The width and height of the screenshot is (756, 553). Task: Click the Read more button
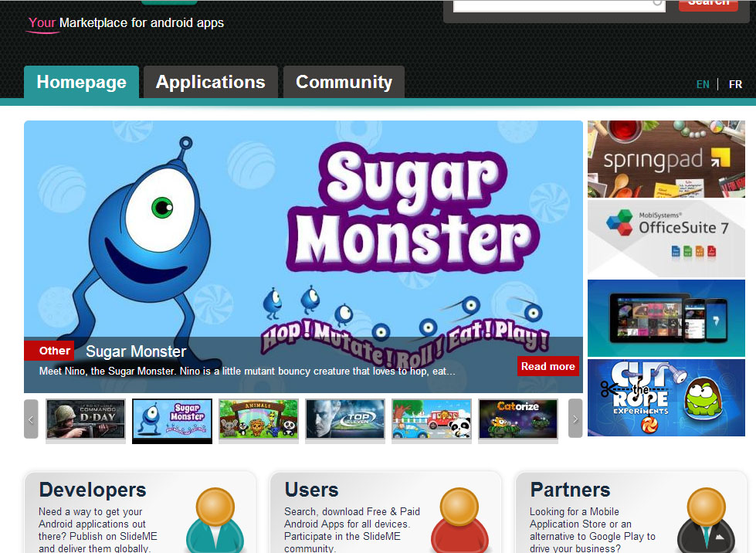click(548, 366)
